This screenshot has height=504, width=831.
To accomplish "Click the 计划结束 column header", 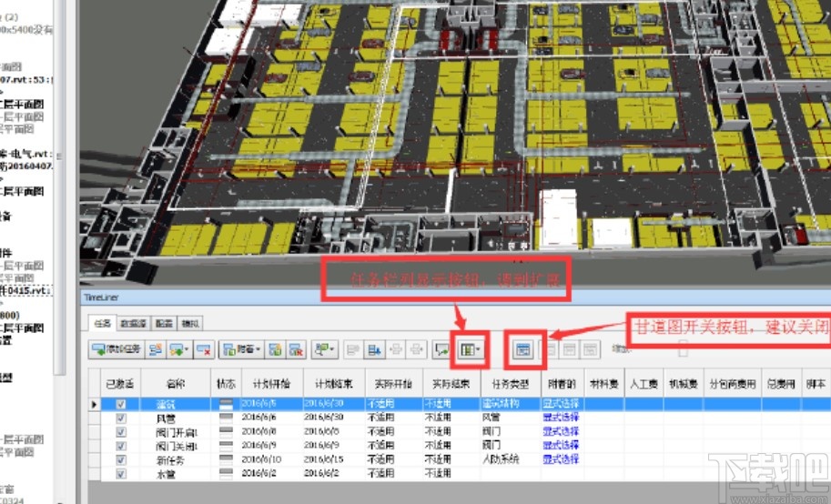I will click(333, 383).
